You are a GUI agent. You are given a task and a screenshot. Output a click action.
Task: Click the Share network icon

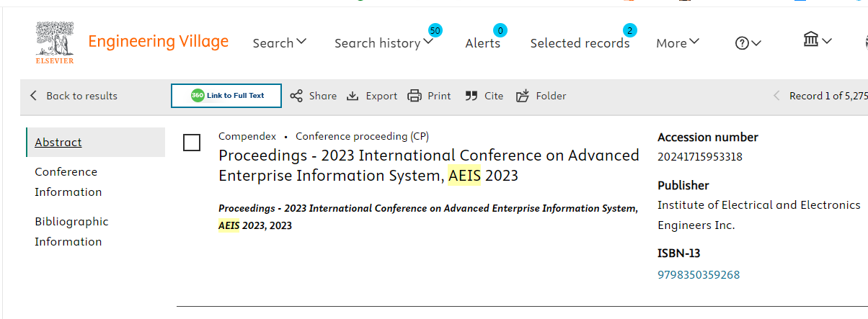(x=296, y=96)
